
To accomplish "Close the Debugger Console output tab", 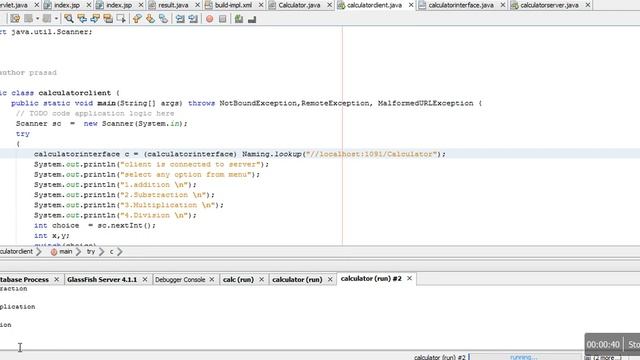I will 211,280.
